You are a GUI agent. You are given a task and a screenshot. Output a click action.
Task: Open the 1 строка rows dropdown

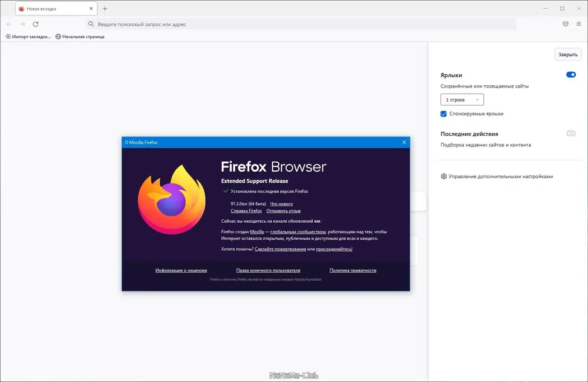[462, 100]
